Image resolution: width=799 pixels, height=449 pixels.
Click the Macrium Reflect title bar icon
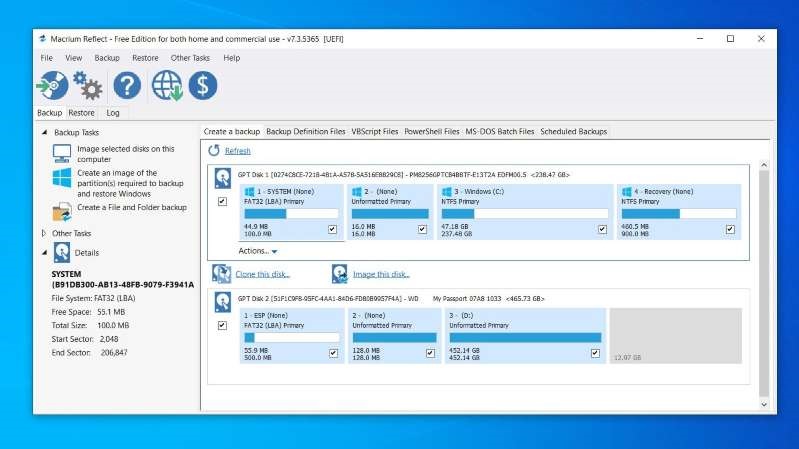43,39
